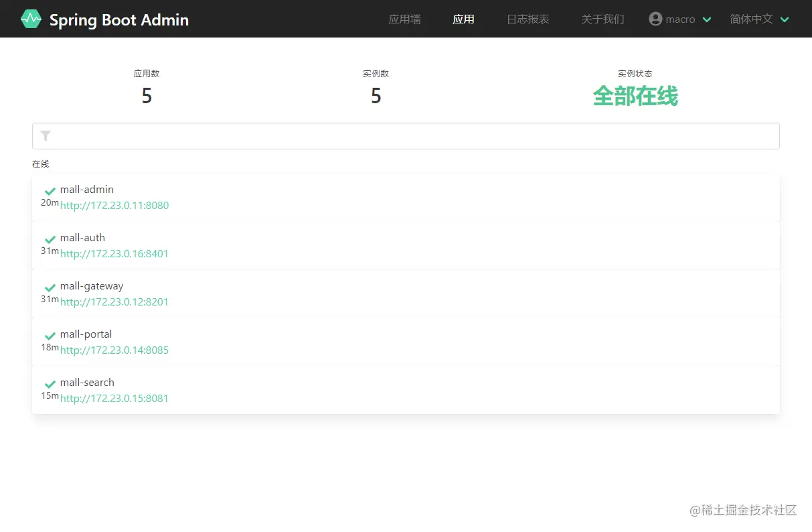The width and height of the screenshot is (812, 532).
Task: Click mall-auth green status checkmark
Action: coord(50,239)
